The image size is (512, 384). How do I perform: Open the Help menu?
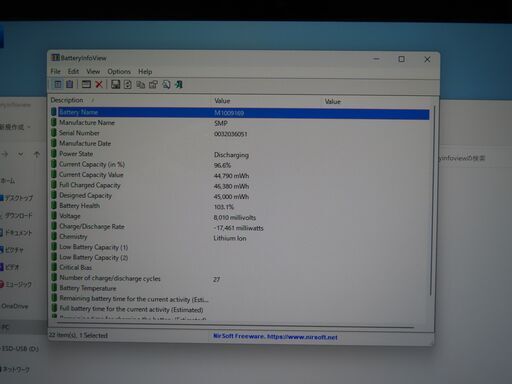click(x=145, y=72)
